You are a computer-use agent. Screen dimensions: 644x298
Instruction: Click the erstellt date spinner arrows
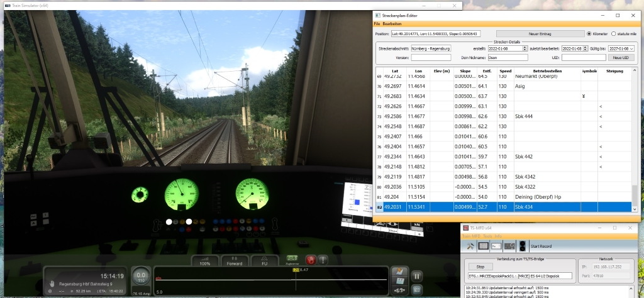tap(525, 48)
